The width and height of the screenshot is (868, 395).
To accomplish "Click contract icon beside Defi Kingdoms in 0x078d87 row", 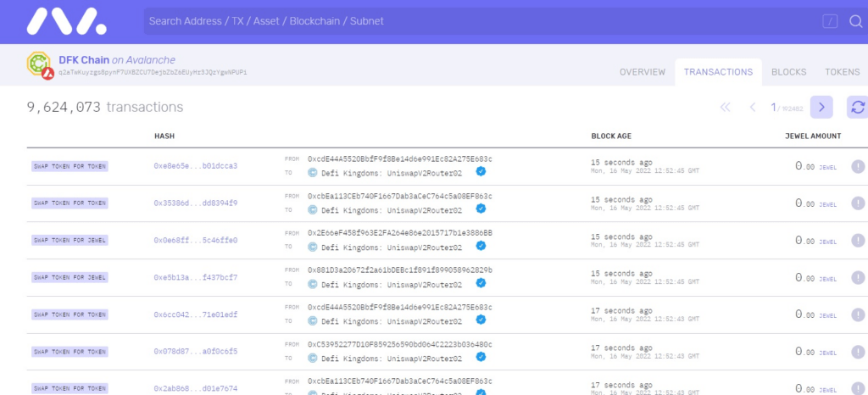I will 312,358.
